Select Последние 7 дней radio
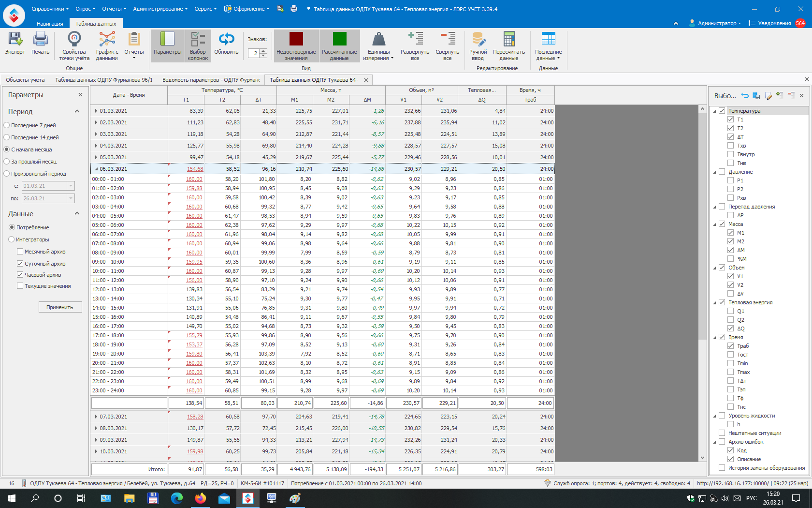Viewport: 812px width, 508px height. pos(7,125)
